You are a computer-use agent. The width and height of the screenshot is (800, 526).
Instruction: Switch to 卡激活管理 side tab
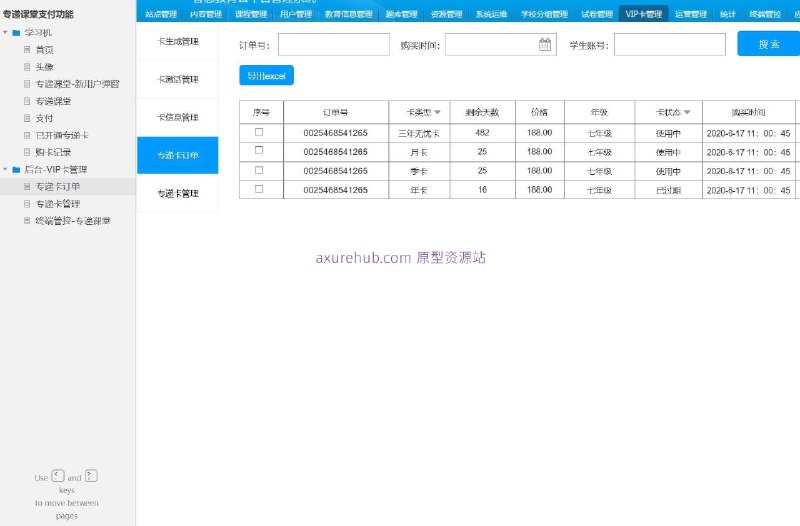(178, 80)
